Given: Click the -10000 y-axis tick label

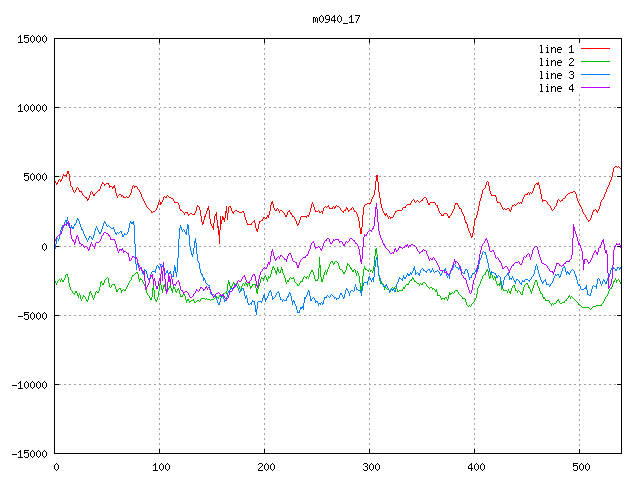Looking at the screenshot, I should pos(29,384).
